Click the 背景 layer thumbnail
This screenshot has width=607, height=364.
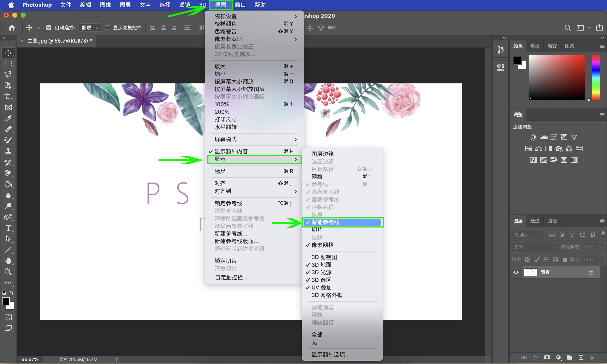(x=530, y=272)
